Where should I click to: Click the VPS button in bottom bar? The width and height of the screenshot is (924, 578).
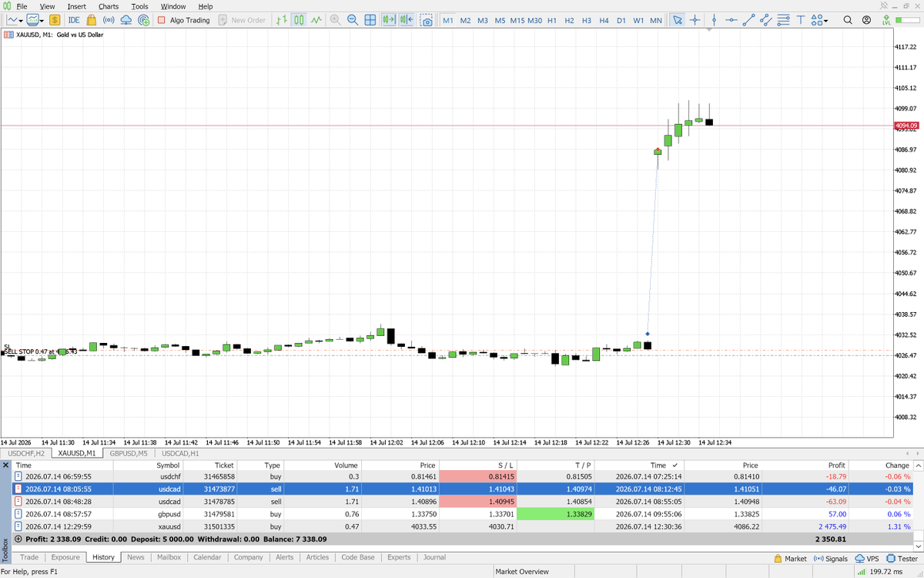coord(867,559)
